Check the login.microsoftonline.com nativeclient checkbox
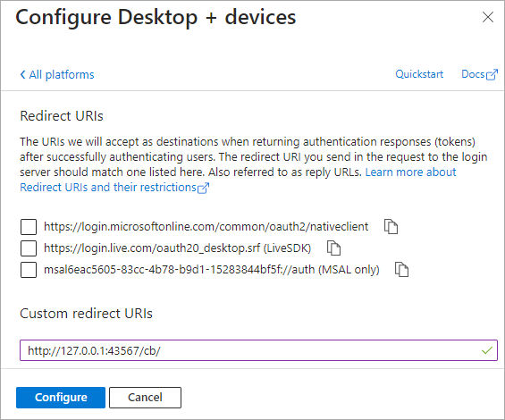This screenshot has height=420, width=505. [29, 227]
